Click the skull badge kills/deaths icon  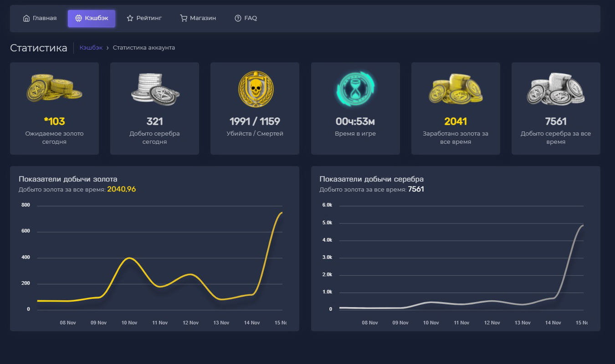tap(255, 88)
